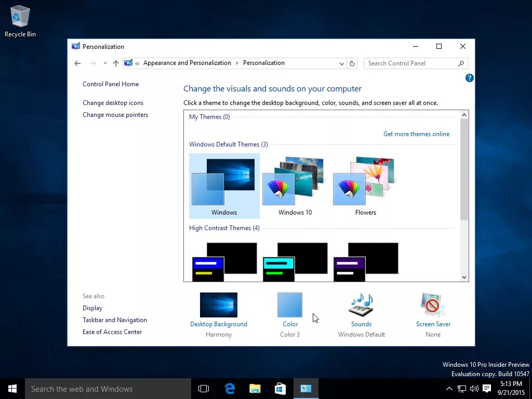
Task: Open the Color swatch setting
Action: (x=290, y=305)
